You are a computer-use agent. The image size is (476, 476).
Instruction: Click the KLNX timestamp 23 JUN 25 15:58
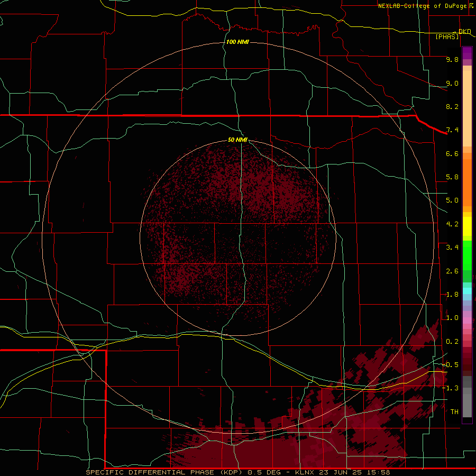pos(342,472)
